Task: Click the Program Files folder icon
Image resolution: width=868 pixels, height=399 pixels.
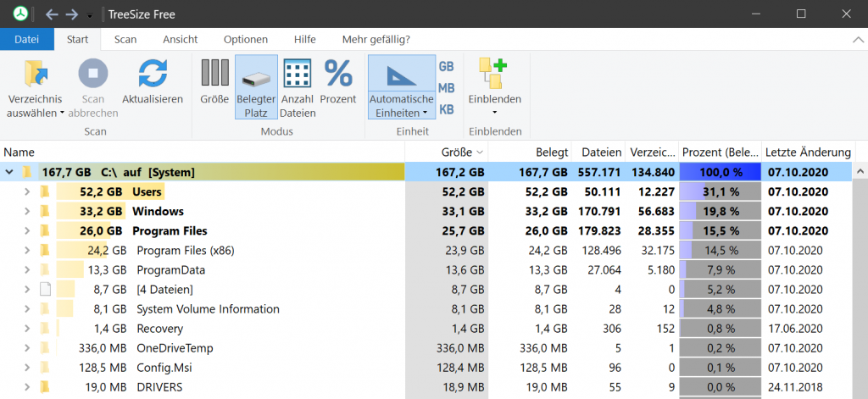Action: tap(45, 230)
